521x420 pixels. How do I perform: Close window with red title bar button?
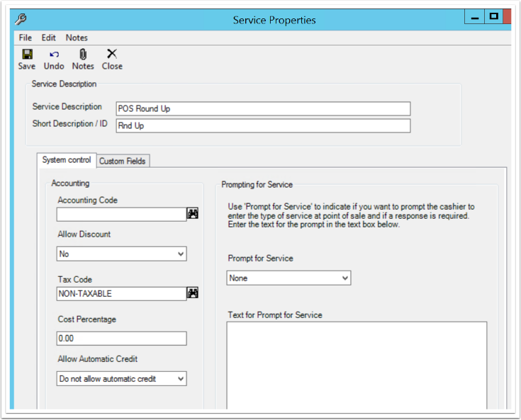[507, 16]
